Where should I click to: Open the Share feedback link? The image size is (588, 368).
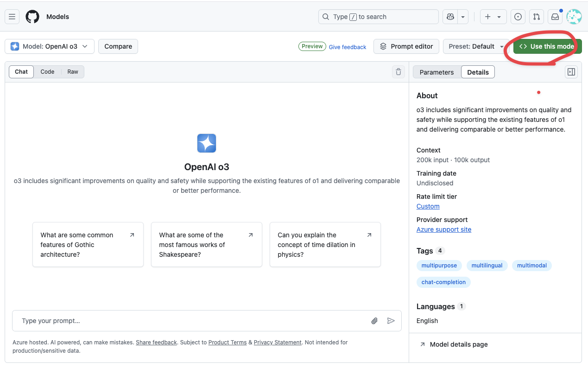[157, 343]
